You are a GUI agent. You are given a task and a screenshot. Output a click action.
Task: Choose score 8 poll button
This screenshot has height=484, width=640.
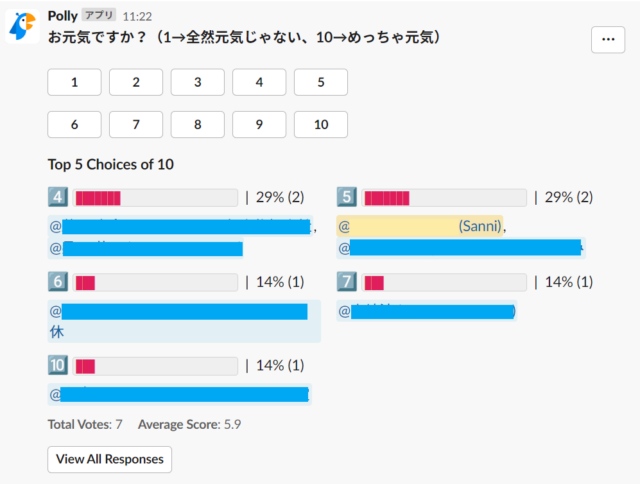click(197, 125)
